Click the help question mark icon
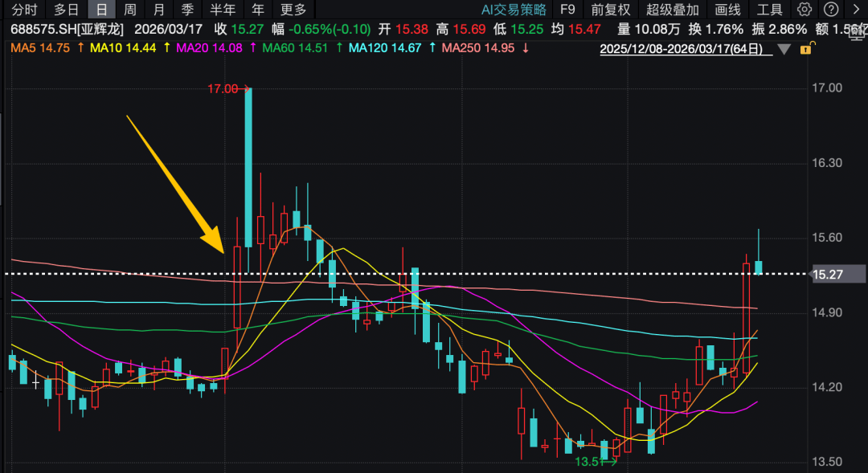 831,10
